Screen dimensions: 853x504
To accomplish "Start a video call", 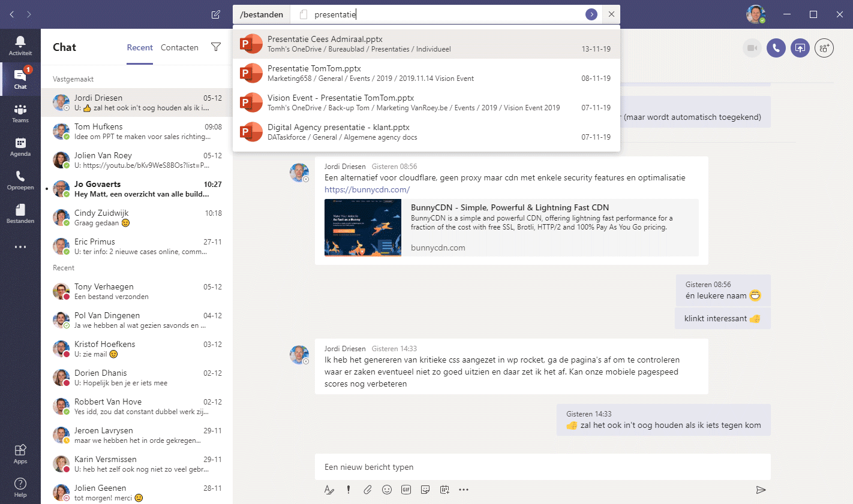I will click(752, 48).
